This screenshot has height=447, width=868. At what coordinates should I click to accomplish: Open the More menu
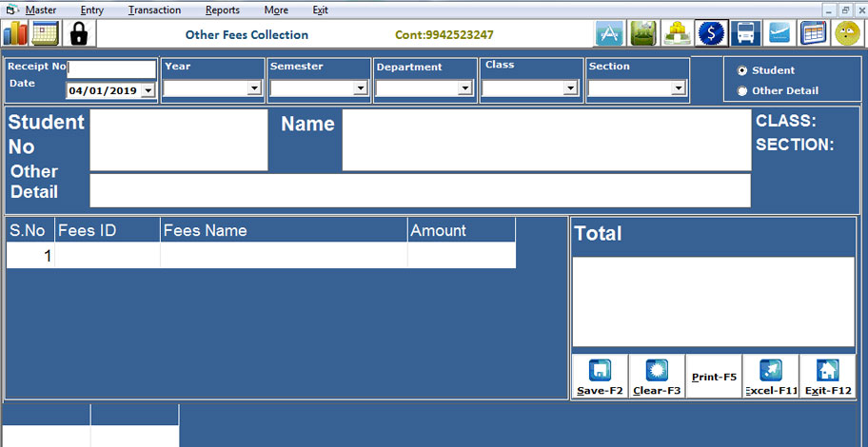point(276,10)
